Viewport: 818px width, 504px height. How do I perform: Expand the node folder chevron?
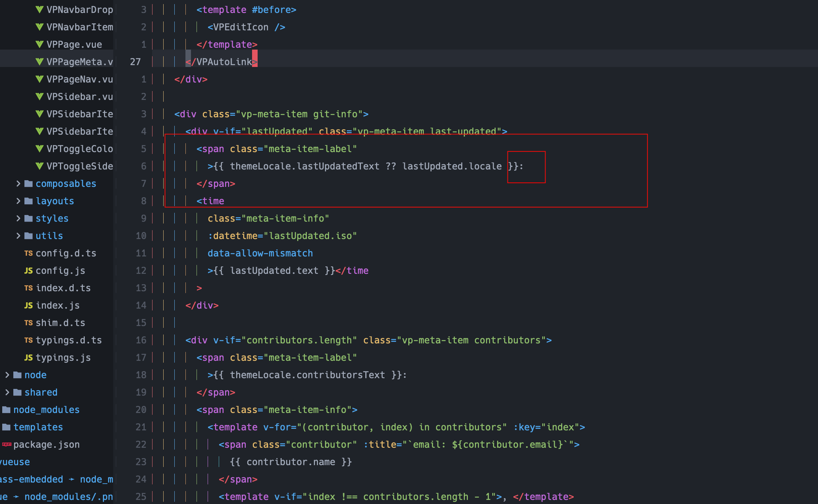pyautogui.click(x=7, y=375)
